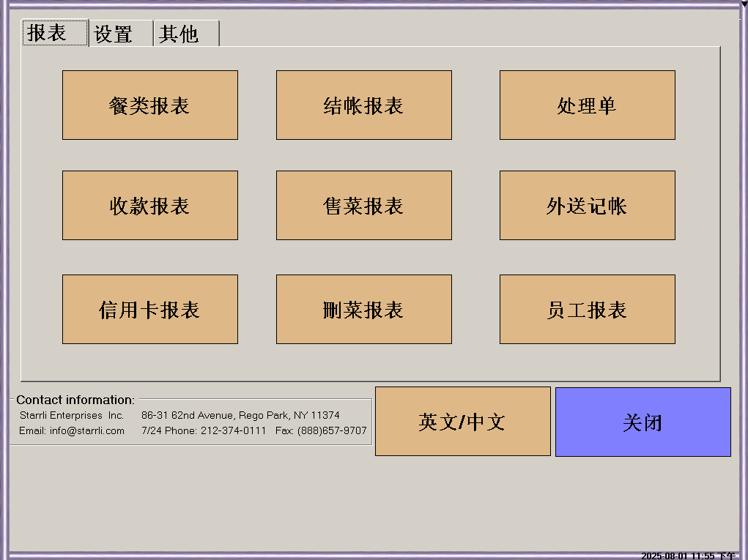Toggle language with 英文/中文 button
The height and width of the screenshot is (560, 748).
(462, 422)
